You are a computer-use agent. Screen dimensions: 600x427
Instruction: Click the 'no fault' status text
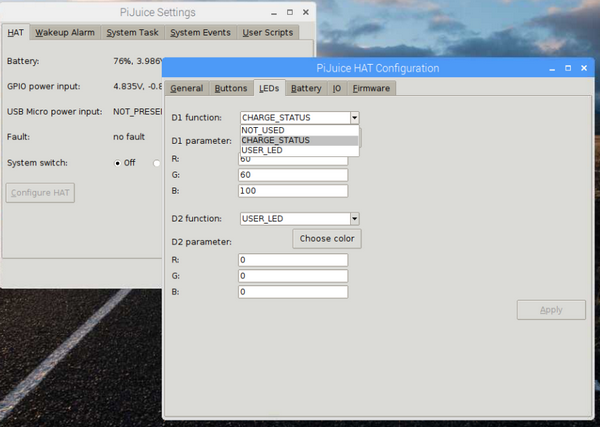(x=129, y=137)
